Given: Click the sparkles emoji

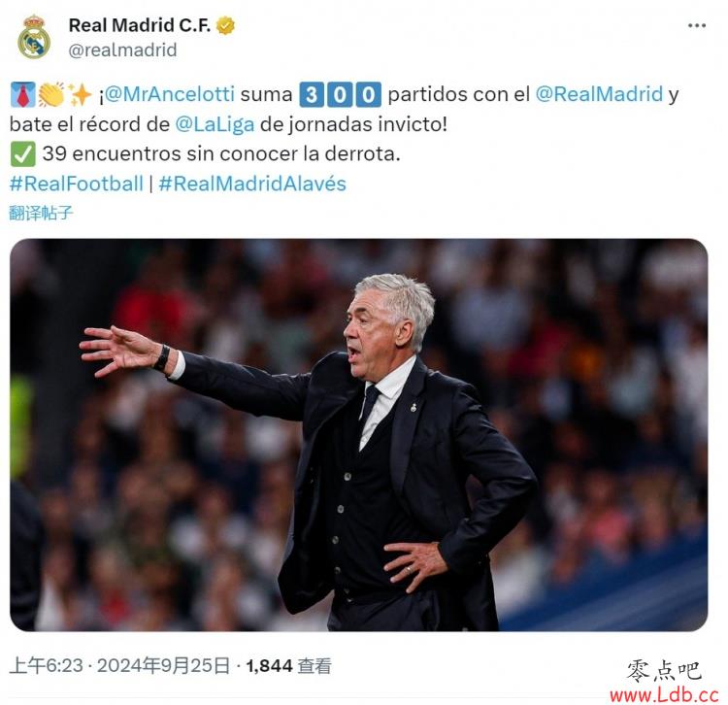Looking at the screenshot, I should [80, 94].
